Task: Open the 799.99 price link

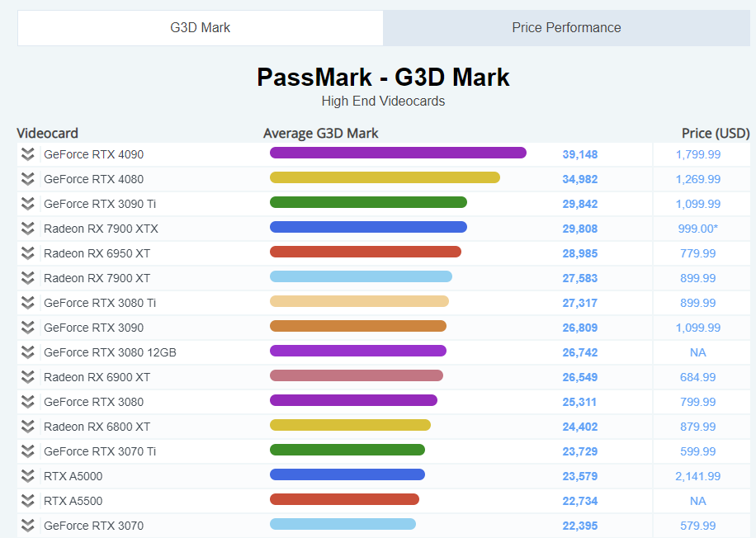Action: (x=698, y=402)
